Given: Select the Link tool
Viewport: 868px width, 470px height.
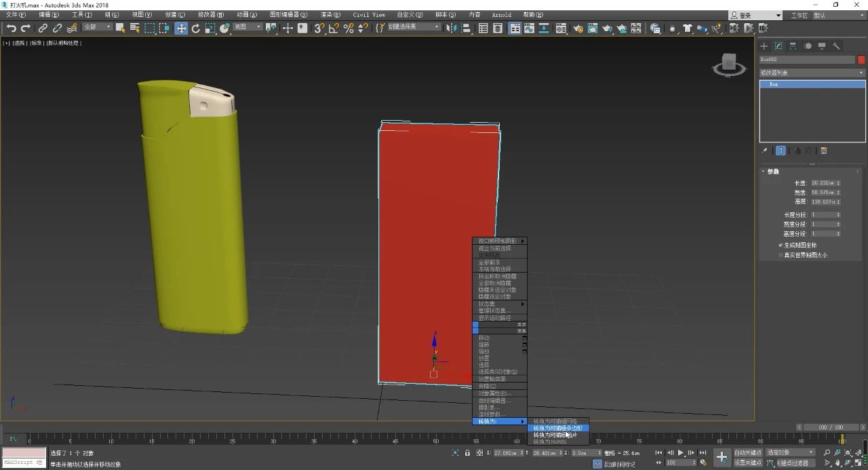Looking at the screenshot, I should click(x=43, y=28).
